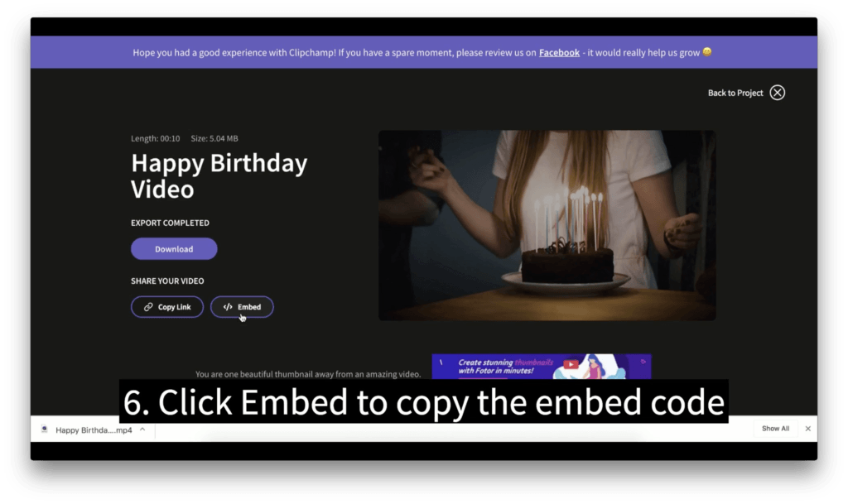Click the small purple icon at ad's right corner
The height and width of the screenshot is (504, 848).
click(x=643, y=362)
